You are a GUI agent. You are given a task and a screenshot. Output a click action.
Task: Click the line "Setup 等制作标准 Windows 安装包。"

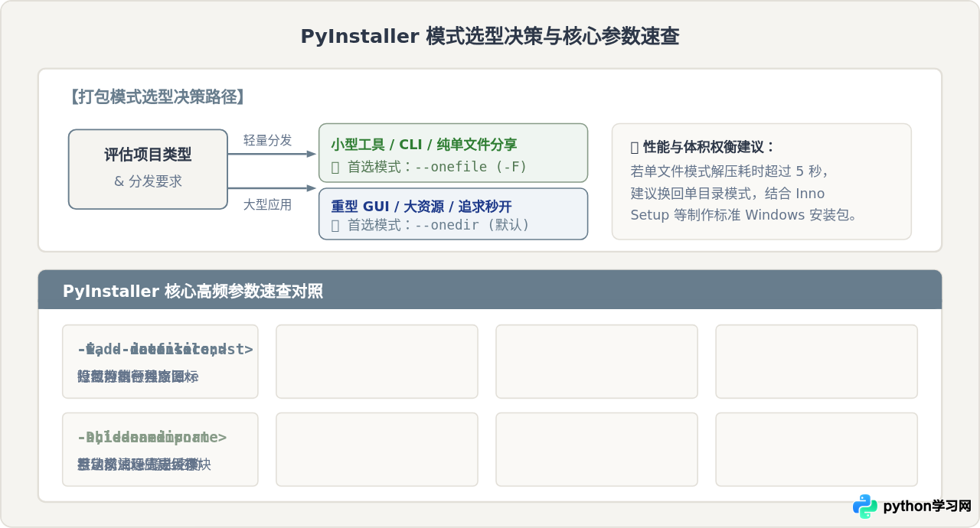744,215
